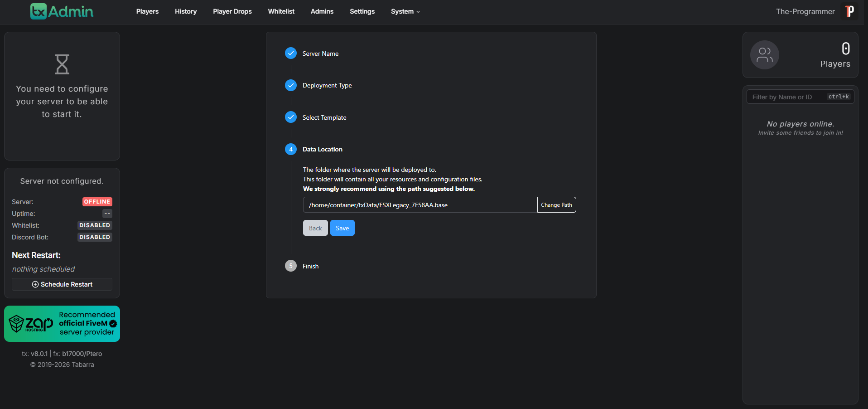Click the Server Name step checkmark
Screen dimensions: 868x409
pyautogui.click(x=291, y=54)
